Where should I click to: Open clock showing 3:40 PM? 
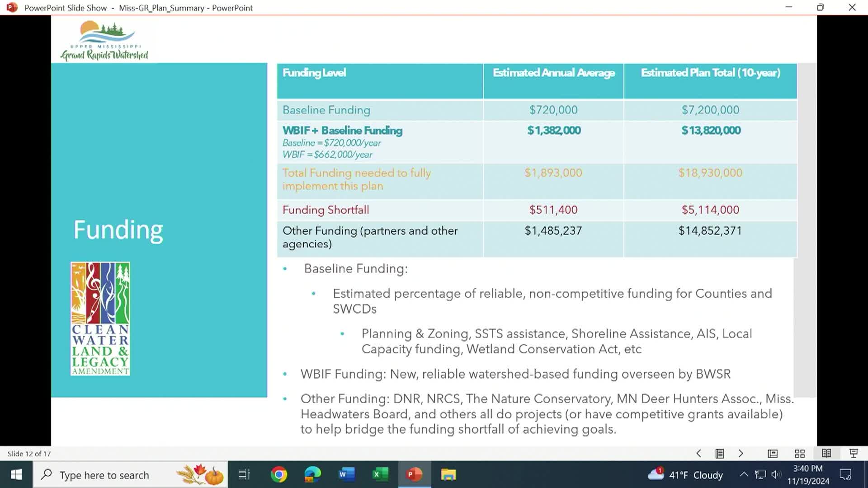coord(808,475)
